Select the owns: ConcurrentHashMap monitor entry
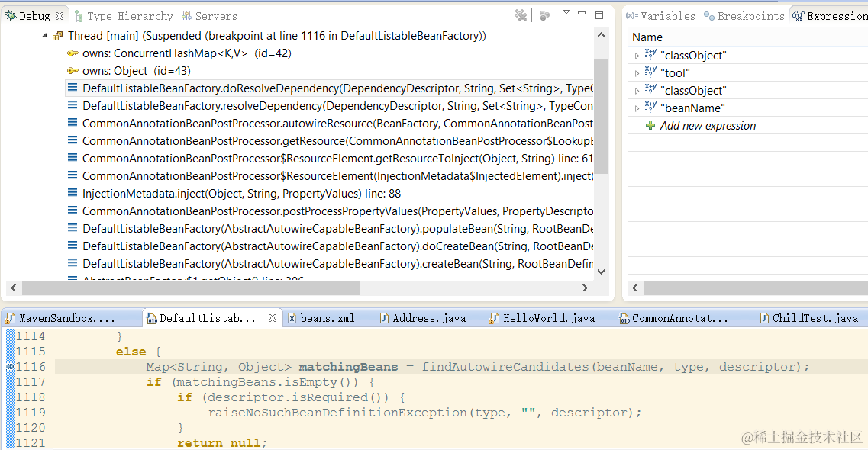Image resolution: width=868 pixels, height=450 pixels. click(186, 53)
